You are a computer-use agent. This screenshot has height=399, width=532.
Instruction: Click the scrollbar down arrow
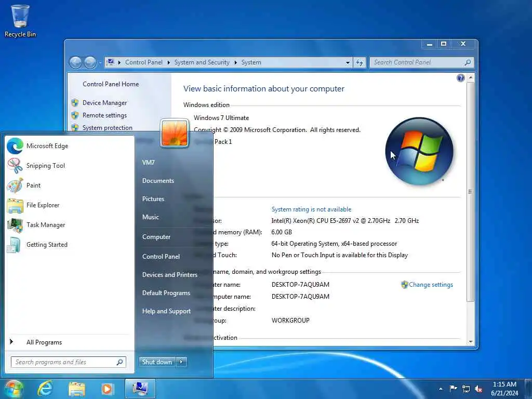470,342
